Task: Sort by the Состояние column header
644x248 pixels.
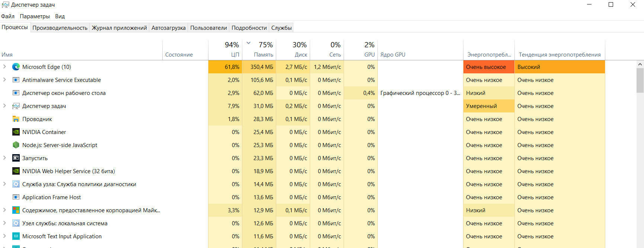Action: pyautogui.click(x=185, y=50)
